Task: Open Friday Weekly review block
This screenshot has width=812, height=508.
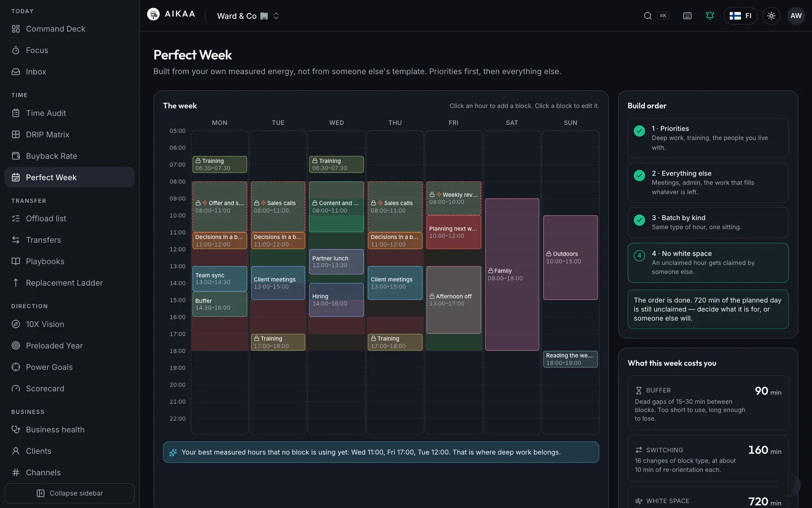Action: tap(454, 198)
